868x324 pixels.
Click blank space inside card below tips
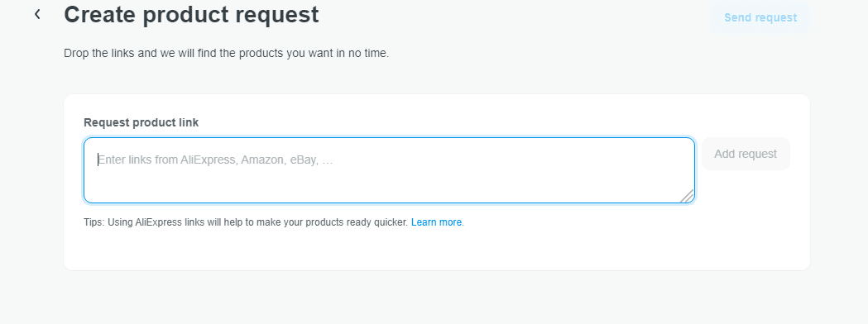(436, 250)
